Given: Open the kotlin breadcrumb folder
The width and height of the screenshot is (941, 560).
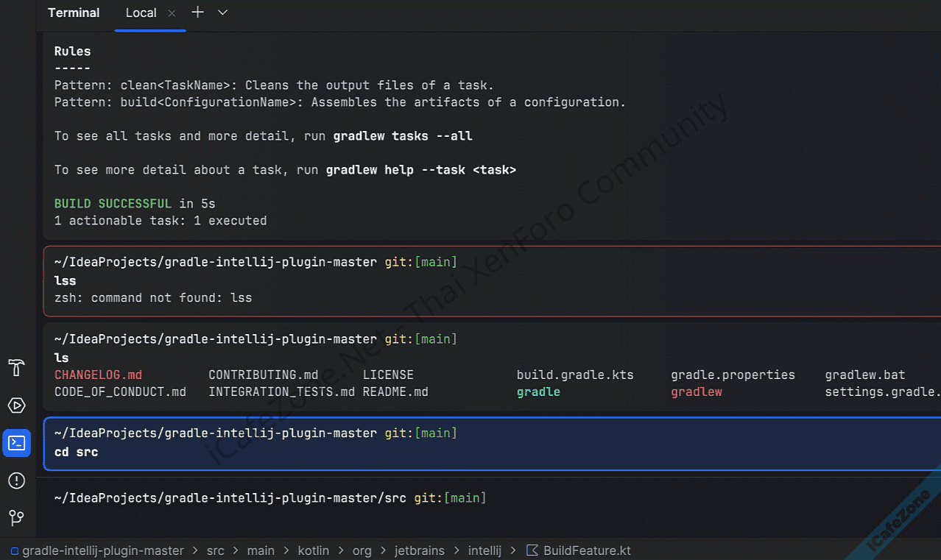Looking at the screenshot, I should 314,550.
